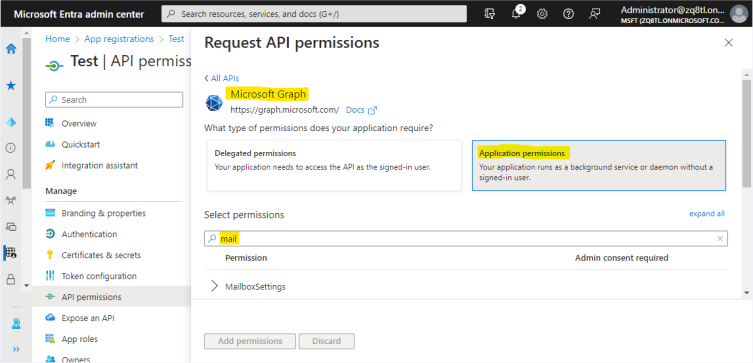753x363 pixels.
Task: Select the Delegated permissions option
Action: pos(334,165)
